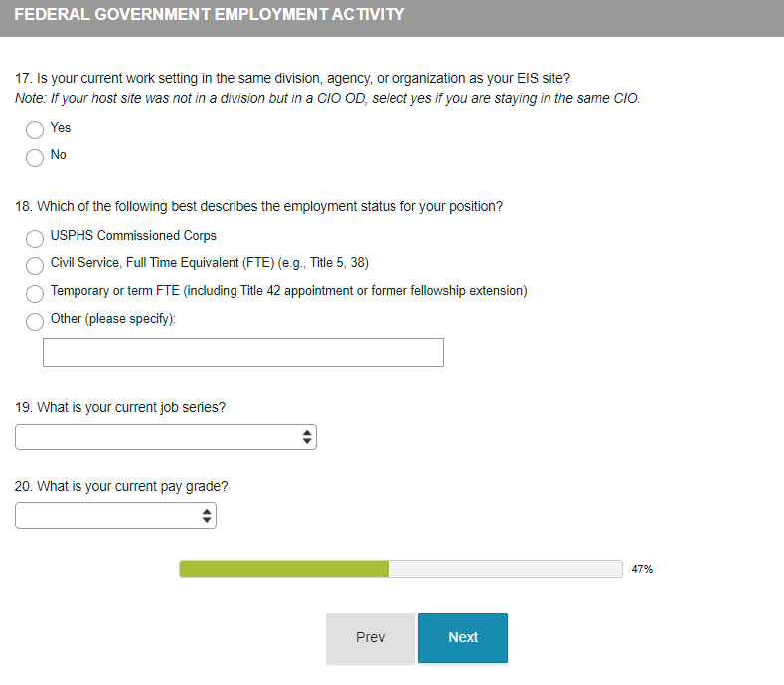This screenshot has height=685, width=784.
Task: Choose Civil Service, Full Time Equivalent option
Action: 35,265
